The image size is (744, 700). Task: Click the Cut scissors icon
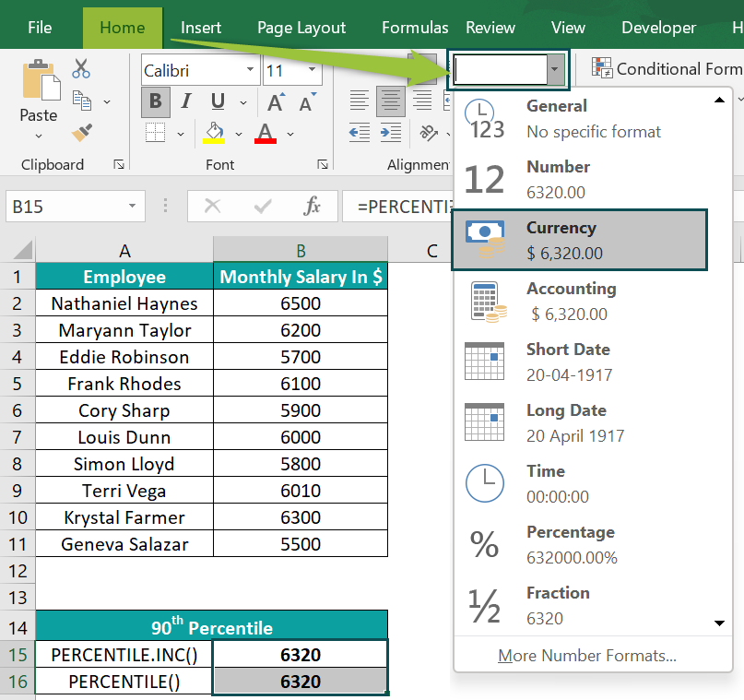click(81, 68)
